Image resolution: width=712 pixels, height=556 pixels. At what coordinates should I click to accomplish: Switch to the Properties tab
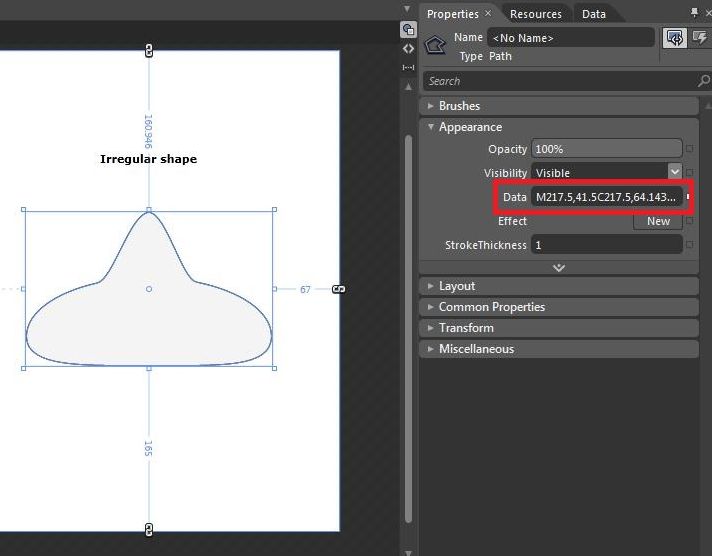pyautogui.click(x=452, y=14)
